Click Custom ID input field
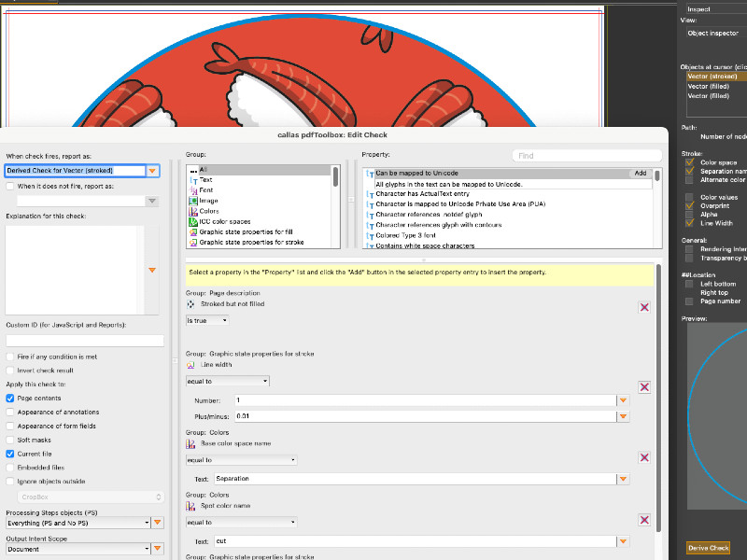The width and height of the screenshot is (747, 560). 85,341
